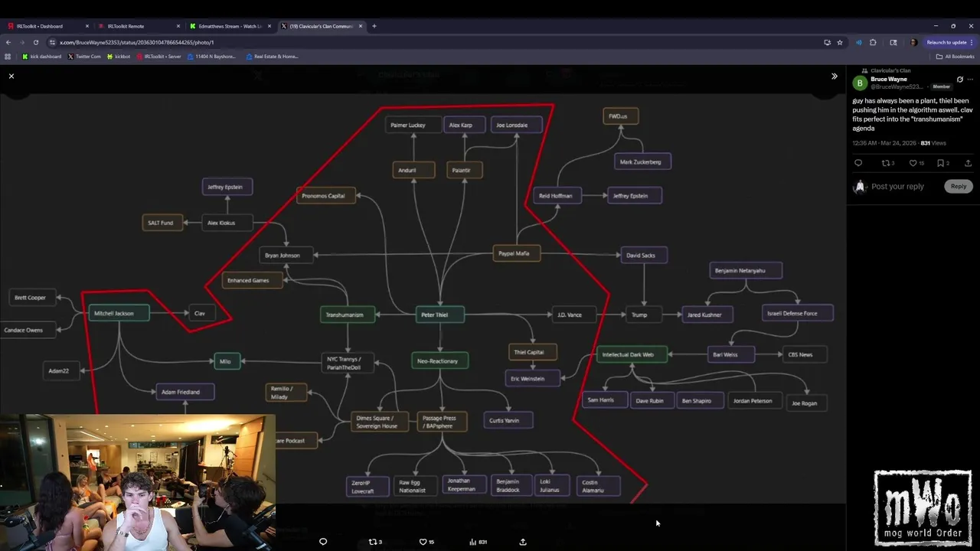
Task: Collapse the post side panel with the double chevron
Action: pos(834,76)
